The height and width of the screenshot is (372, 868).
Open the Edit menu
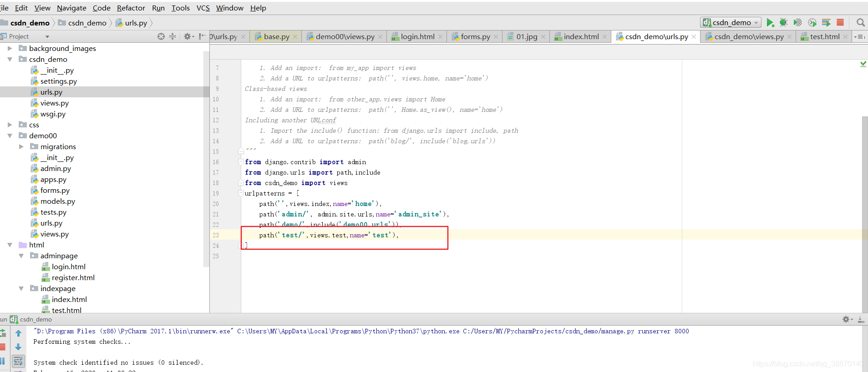coord(21,8)
